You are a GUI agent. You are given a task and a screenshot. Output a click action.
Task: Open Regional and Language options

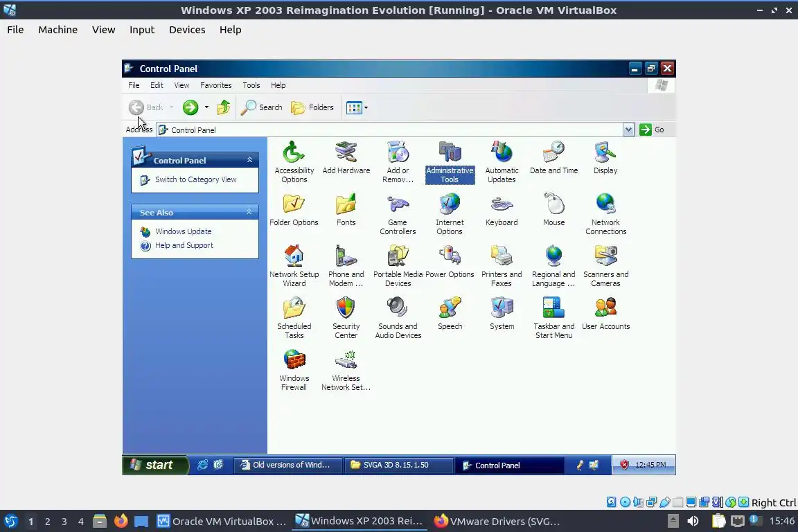coord(553,266)
